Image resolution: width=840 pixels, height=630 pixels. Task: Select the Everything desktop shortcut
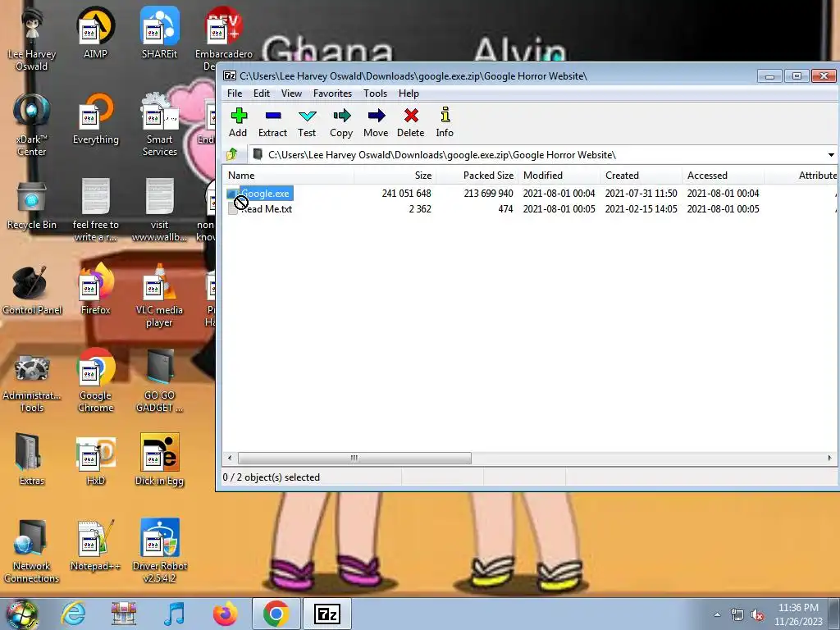click(x=95, y=119)
